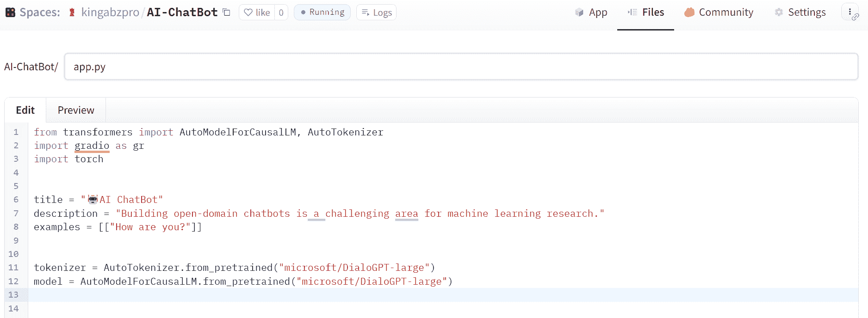Go to the Community tab
Screen dimensions: 868x318
point(719,12)
